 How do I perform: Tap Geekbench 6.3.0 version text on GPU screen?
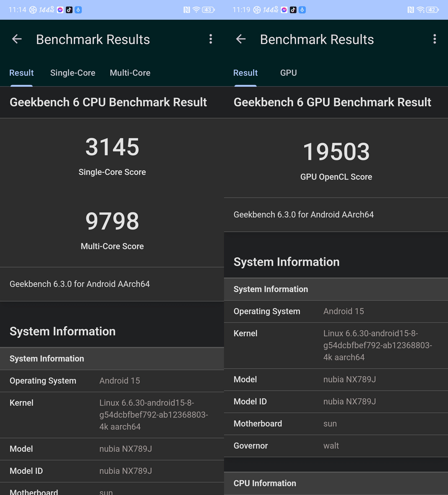point(304,214)
